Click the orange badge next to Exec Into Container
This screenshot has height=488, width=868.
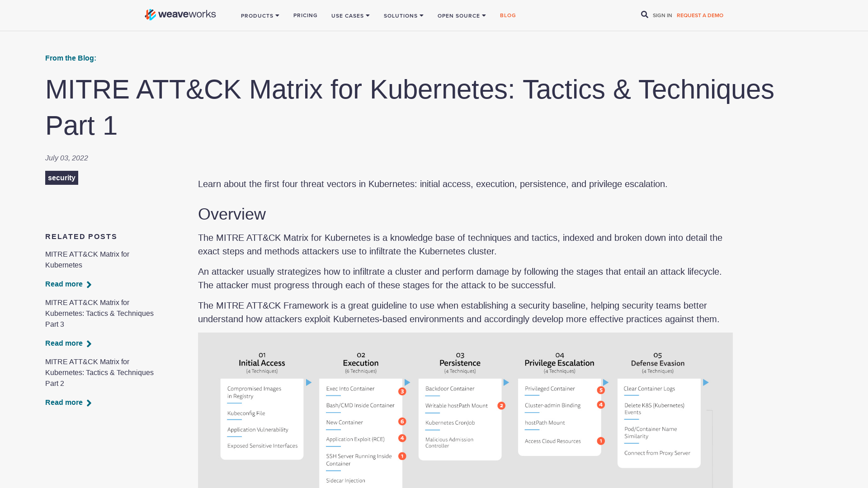click(x=402, y=391)
